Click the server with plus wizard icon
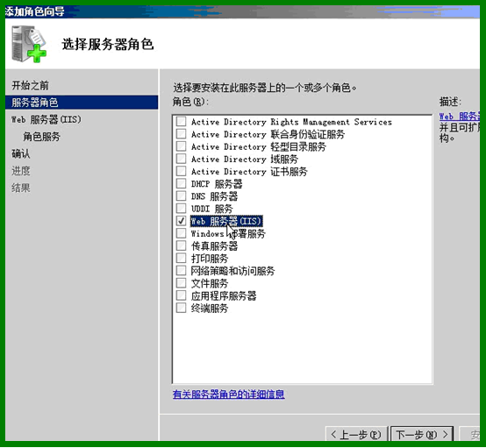 point(29,44)
